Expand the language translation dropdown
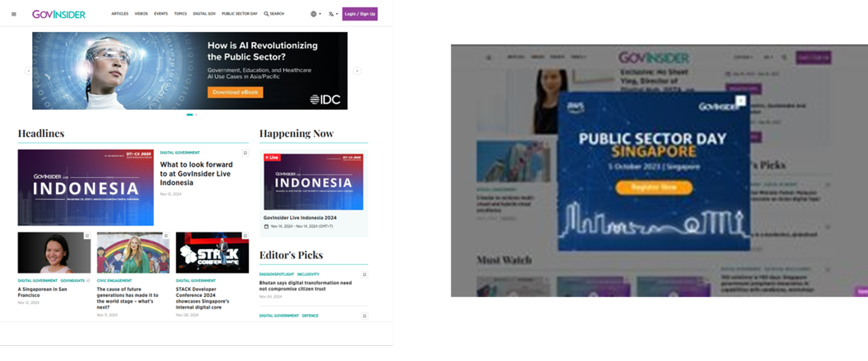Viewport: 868px width, 361px height. point(333,14)
